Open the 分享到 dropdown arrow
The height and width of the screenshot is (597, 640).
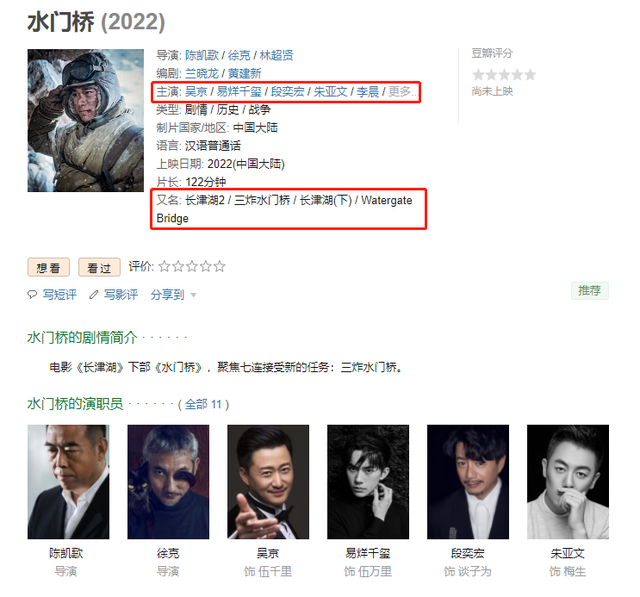193,295
